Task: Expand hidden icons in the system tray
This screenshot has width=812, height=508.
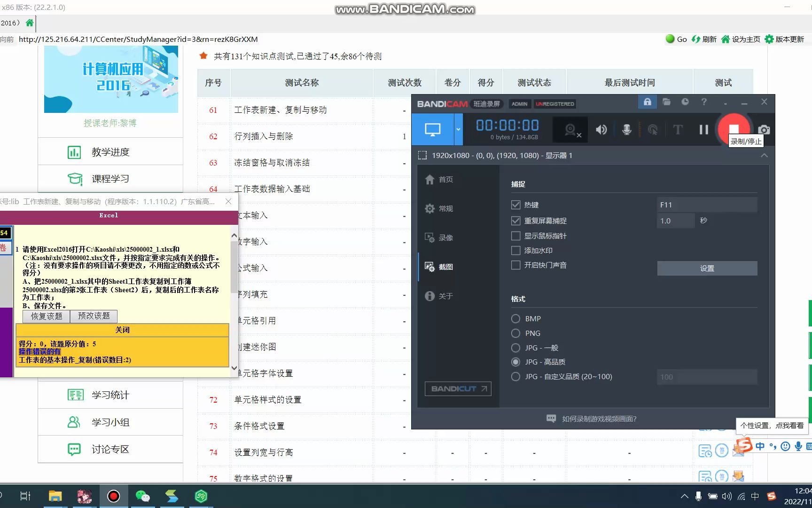Action: coord(684,496)
